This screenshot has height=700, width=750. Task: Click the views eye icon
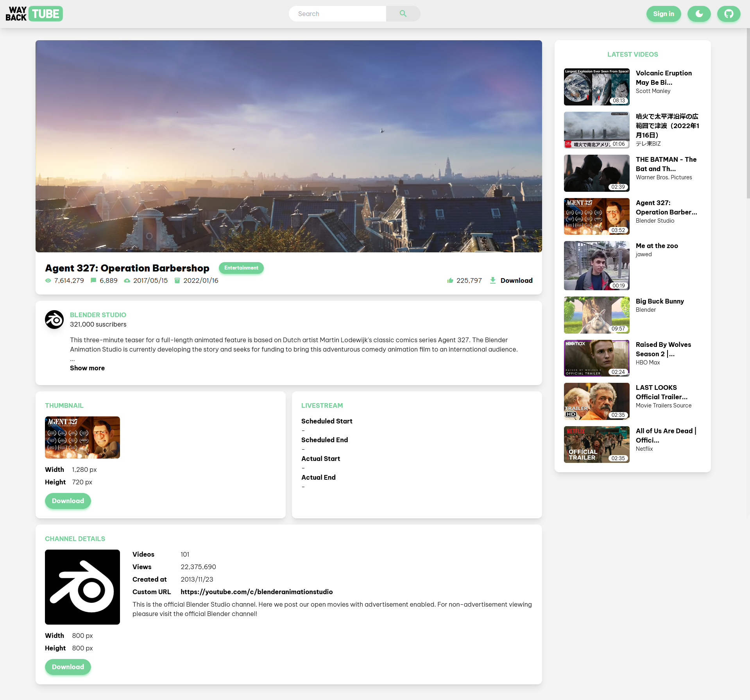pos(48,280)
